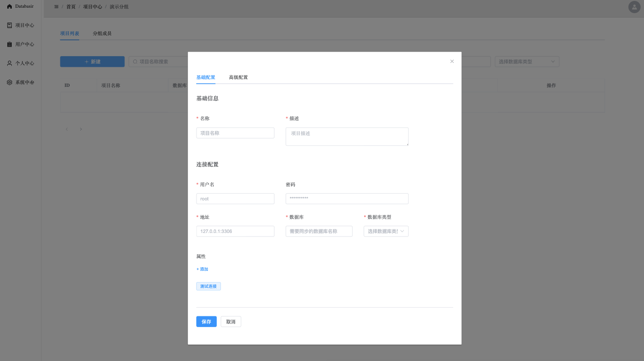Viewport: 644px width, 361px height.
Task: Select the 项目列表 tab
Action: [x=70, y=33]
